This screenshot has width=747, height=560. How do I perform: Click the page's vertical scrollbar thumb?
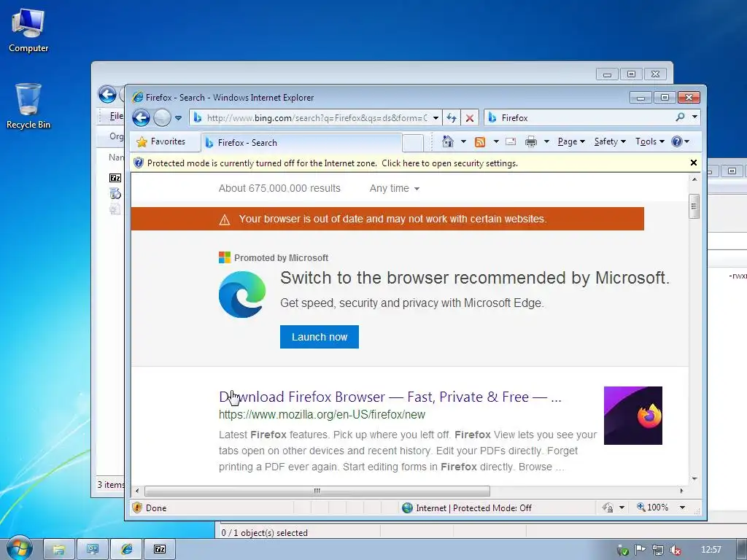pos(694,206)
